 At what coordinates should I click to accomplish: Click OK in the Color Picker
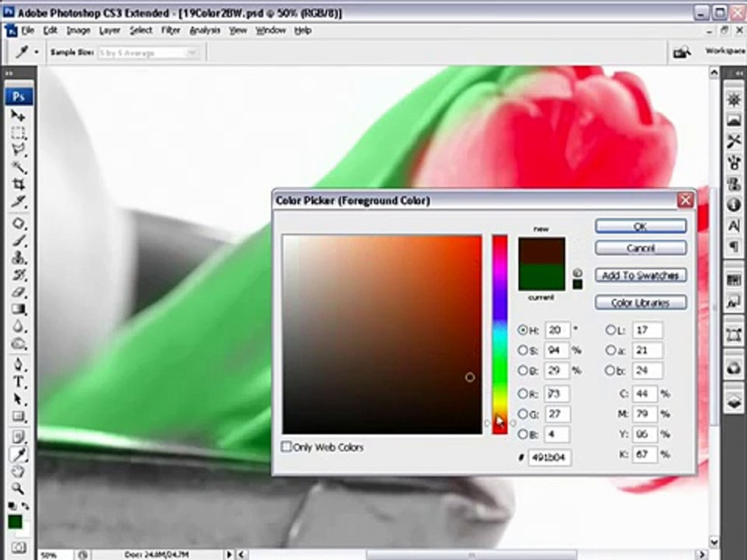641,227
